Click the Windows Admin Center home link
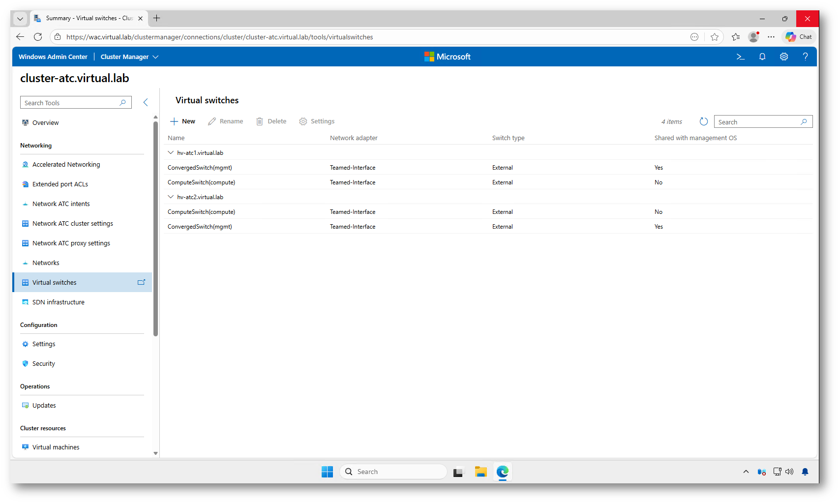The height and width of the screenshot is (504, 840). pos(53,57)
